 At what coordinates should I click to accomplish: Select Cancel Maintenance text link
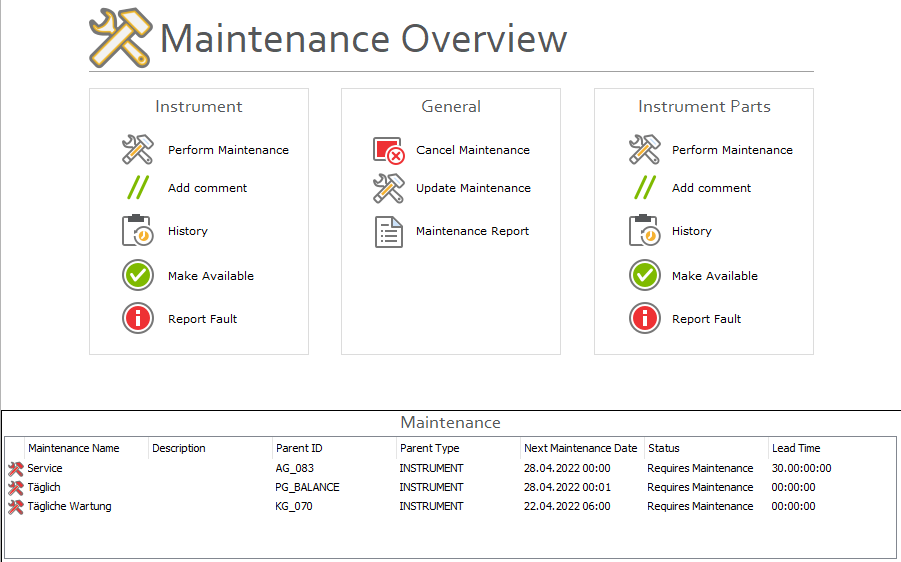pyautogui.click(x=473, y=150)
